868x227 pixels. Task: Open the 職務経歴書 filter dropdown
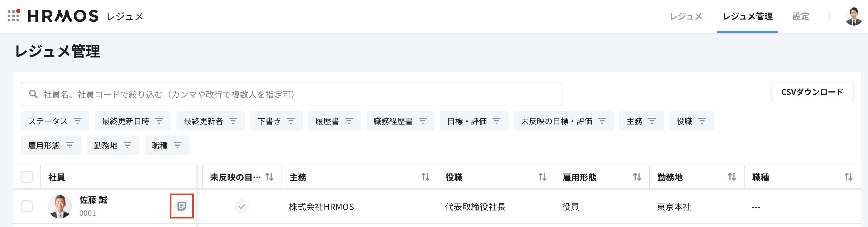tap(400, 121)
